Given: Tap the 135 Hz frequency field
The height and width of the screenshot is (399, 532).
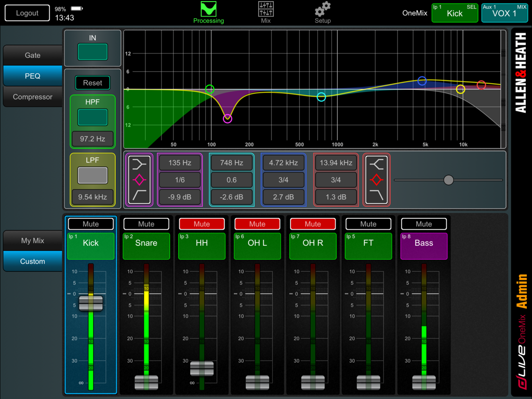Looking at the screenshot, I should 179,162.
